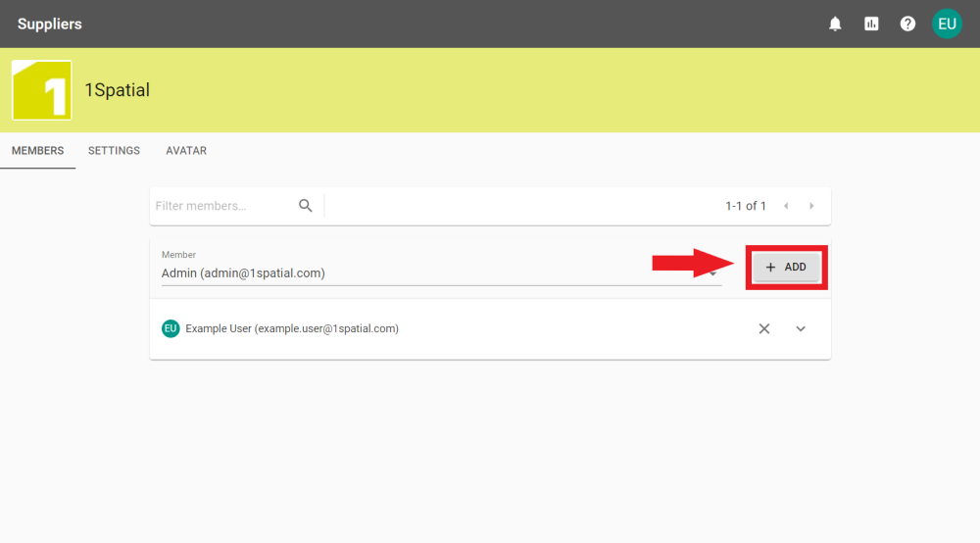This screenshot has width=980, height=543.
Task: Expand the Example User row details
Action: pyautogui.click(x=801, y=328)
